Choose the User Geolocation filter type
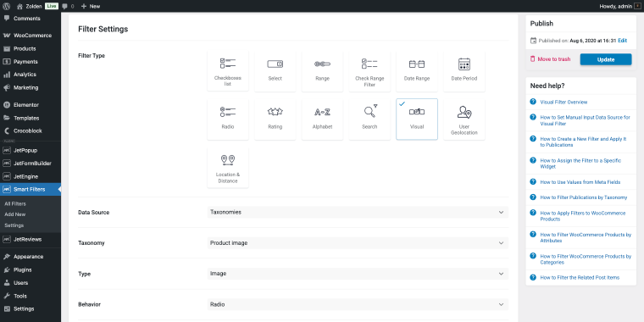644x322 pixels. coord(464,119)
